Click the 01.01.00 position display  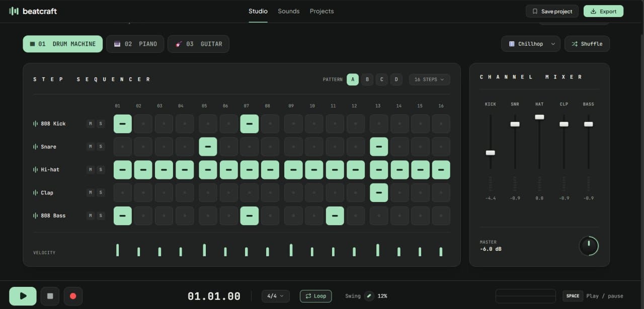[x=214, y=296]
